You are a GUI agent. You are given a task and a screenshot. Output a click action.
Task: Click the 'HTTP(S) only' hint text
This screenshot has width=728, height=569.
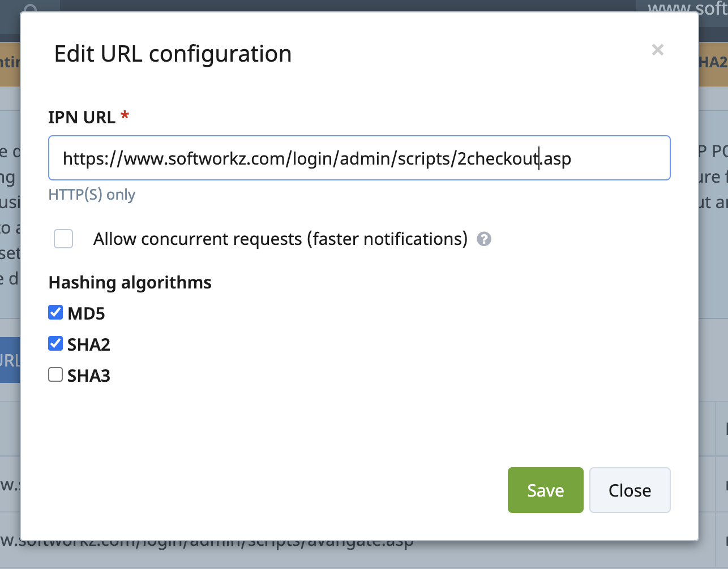coord(92,195)
